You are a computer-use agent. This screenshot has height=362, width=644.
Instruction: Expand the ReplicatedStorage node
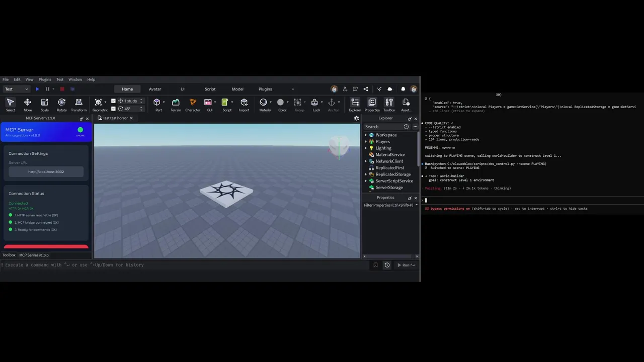(366, 174)
